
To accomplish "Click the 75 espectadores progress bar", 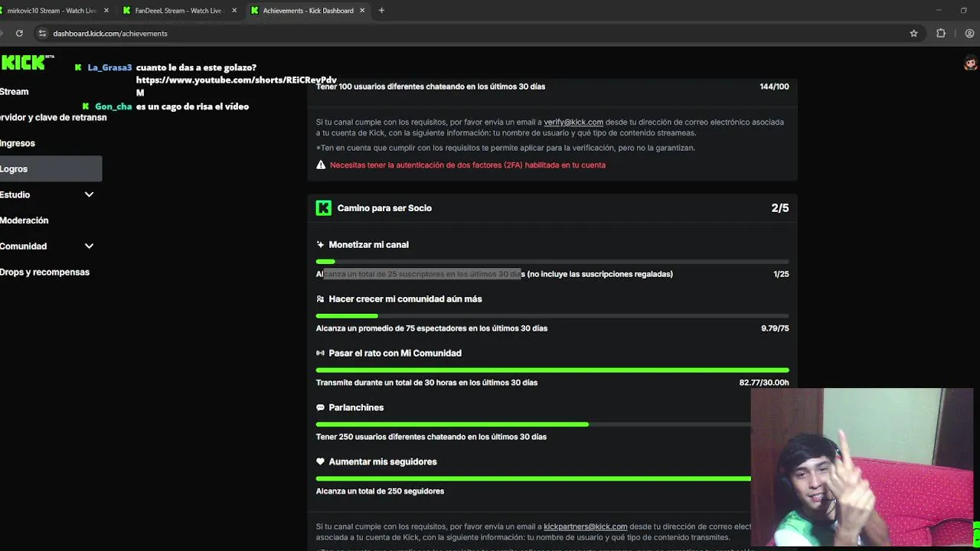I will point(552,316).
